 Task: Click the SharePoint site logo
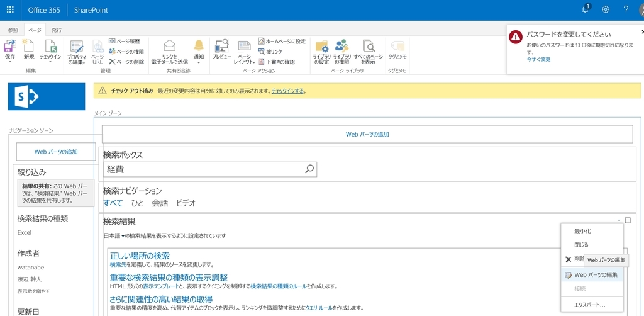(47, 96)
